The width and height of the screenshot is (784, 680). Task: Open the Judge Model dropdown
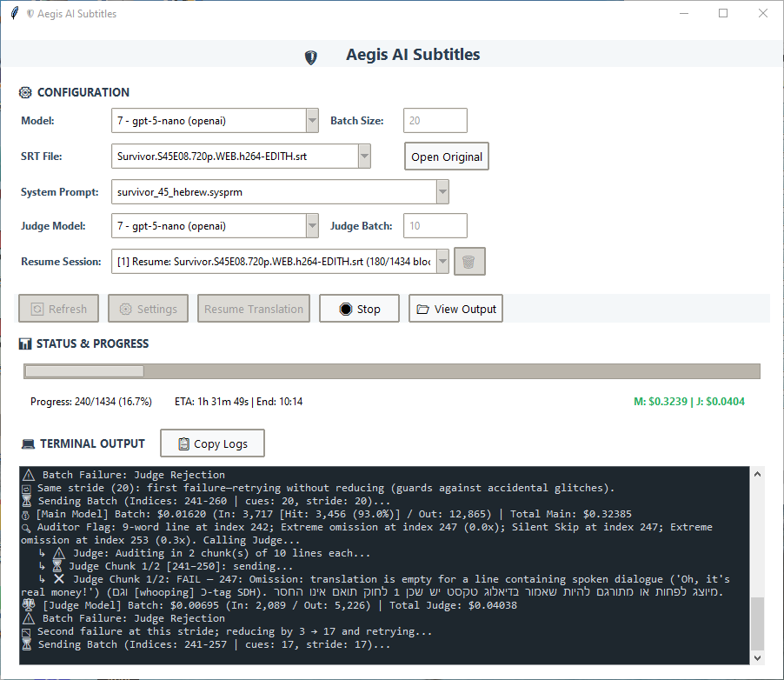tap(313, 226)
